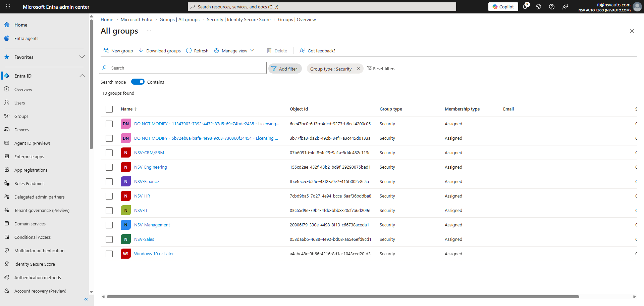The width and height of the screenshot is (644, 306).
Task: Click the Home house icon in sidebar
Action: click(7, 25)
